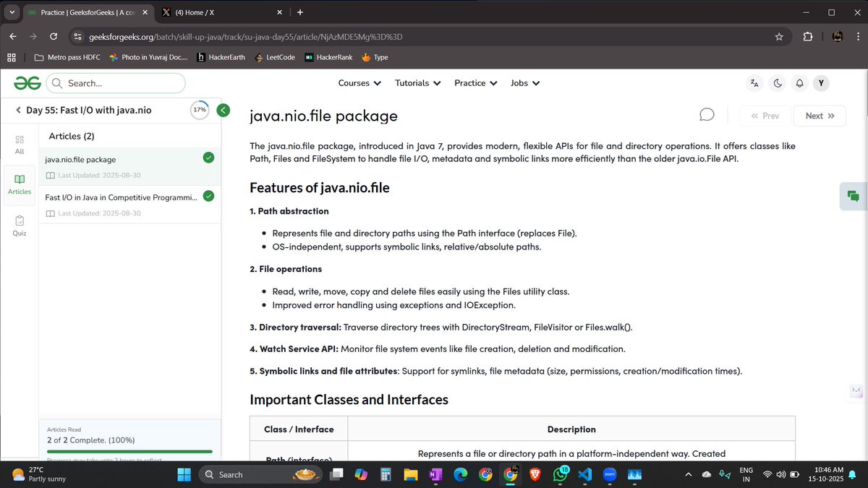Click the 17% progress circle
This screenshot has width=868, height=488.
(199, 110)
